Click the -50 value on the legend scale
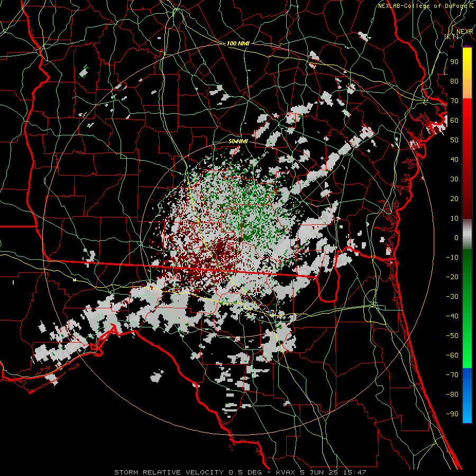Viewport: 476px width, 476px height. click(452, 336)
